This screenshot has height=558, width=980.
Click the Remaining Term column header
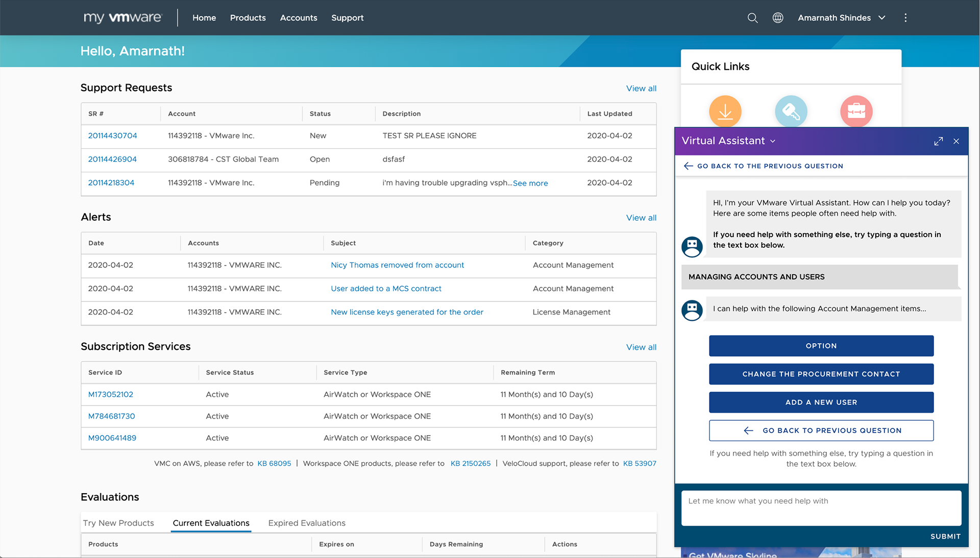pyautogui.click(x=527, y=373)
